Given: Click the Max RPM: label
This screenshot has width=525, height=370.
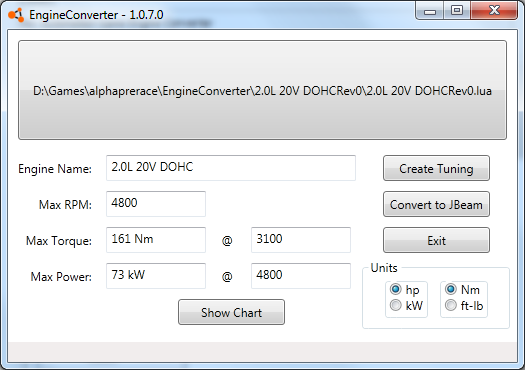Looking at the screenshot, I should coord(65,205).
